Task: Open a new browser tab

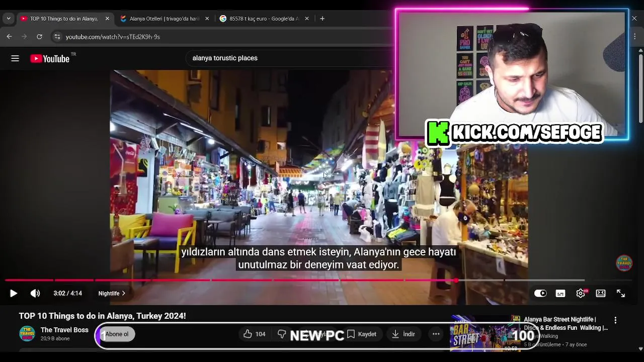Action: click(322, 19)
